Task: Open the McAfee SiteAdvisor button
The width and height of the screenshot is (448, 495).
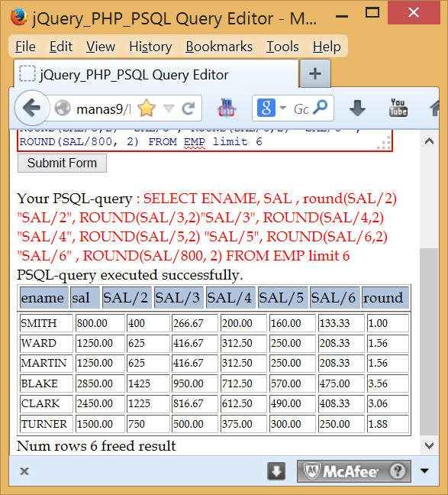Action: 354,471
